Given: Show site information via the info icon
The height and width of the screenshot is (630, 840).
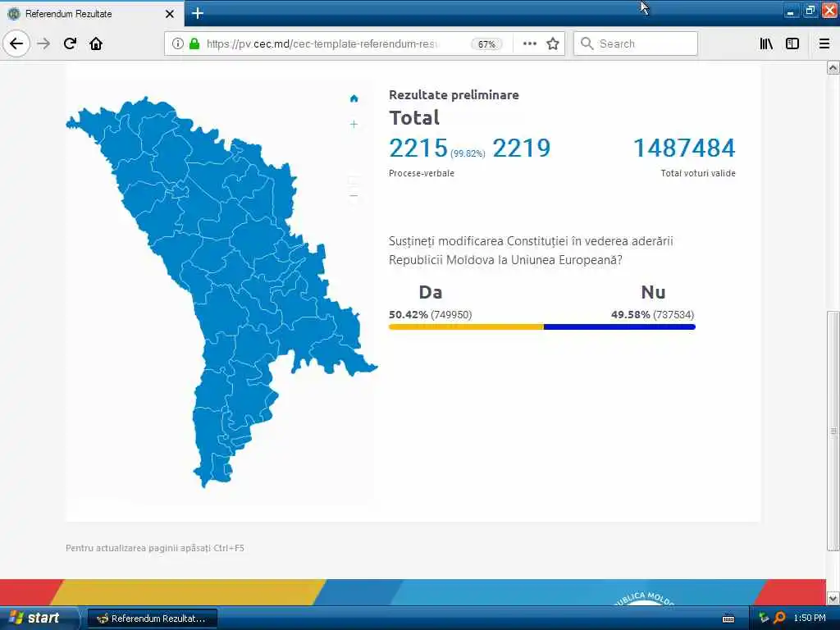Looking at the screenshot, I should click(x=178, y=43).
